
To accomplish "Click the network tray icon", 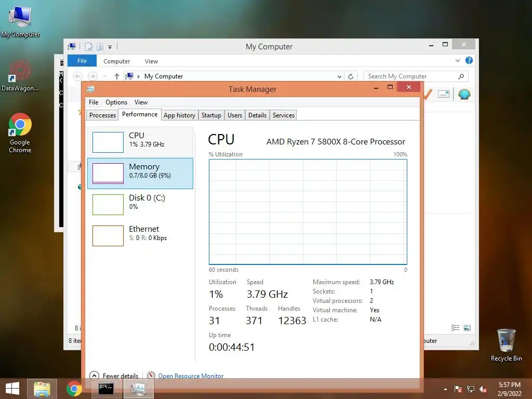I will pyautogui.click(x=471, y=389).
